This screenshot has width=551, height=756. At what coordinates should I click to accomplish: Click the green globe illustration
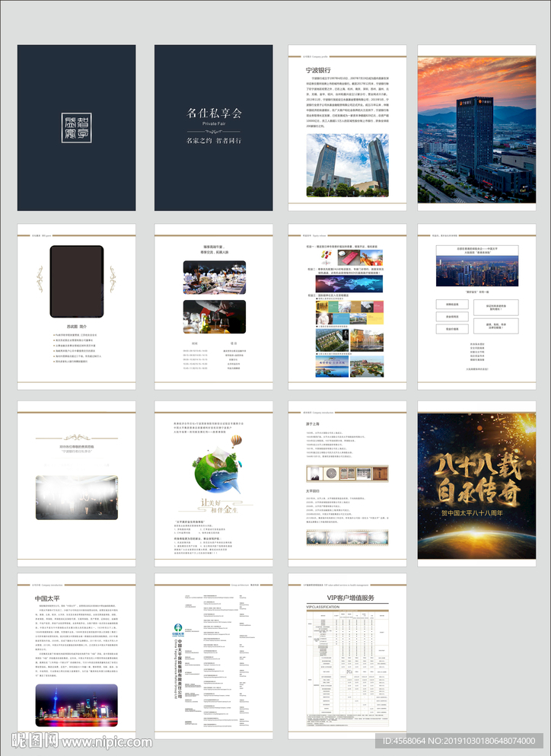(215, 471)
